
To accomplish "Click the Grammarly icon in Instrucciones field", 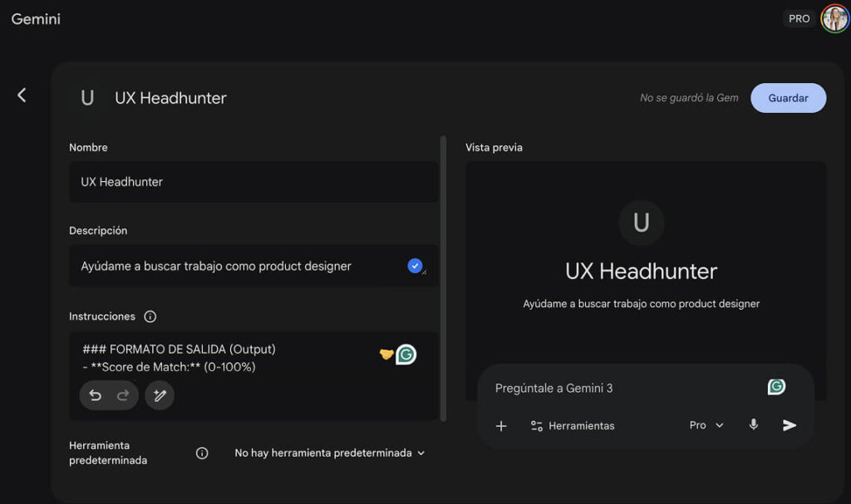I will (x=406, y=355).
